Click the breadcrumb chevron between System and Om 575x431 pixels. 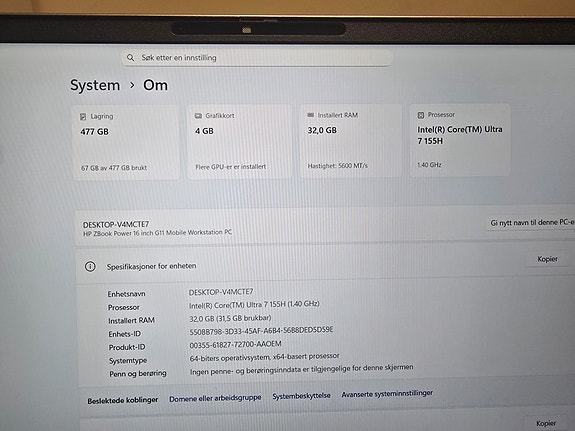click(132, 85)
